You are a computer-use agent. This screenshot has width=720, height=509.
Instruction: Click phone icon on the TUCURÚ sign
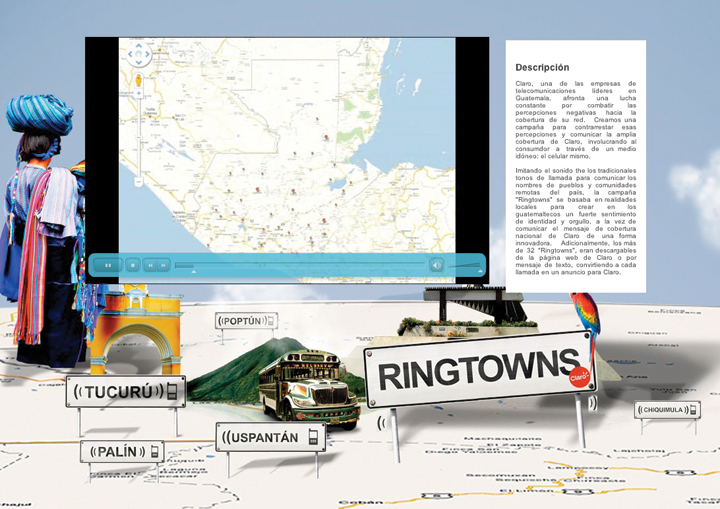point(172,391)
